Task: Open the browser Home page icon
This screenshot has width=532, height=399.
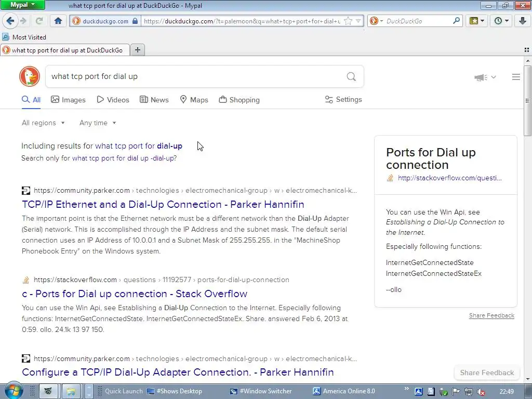Action: pyautogui.click(x=58, y=21)
